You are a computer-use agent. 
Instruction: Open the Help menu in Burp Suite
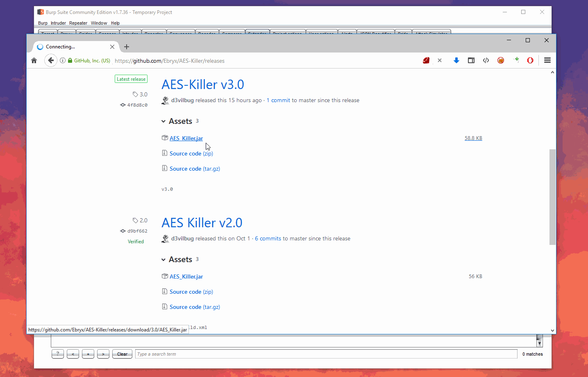click(x=115, y=23)
